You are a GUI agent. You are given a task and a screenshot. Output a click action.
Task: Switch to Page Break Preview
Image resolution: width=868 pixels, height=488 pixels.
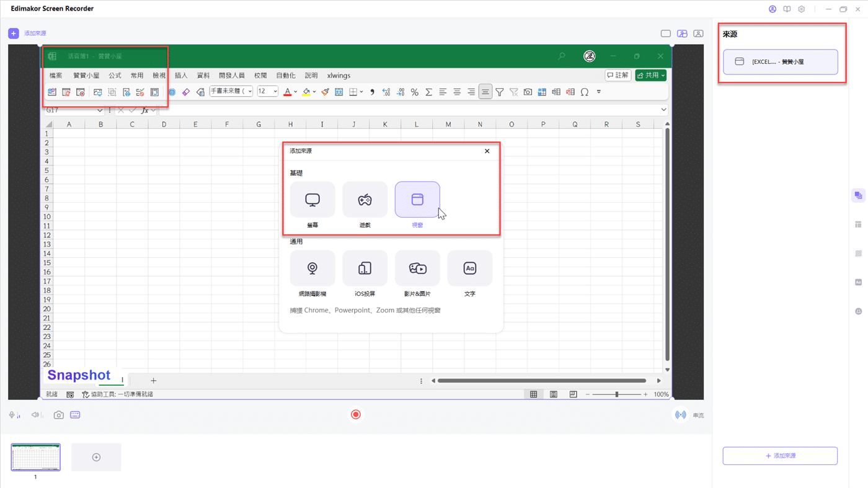(x=573, y=394)
